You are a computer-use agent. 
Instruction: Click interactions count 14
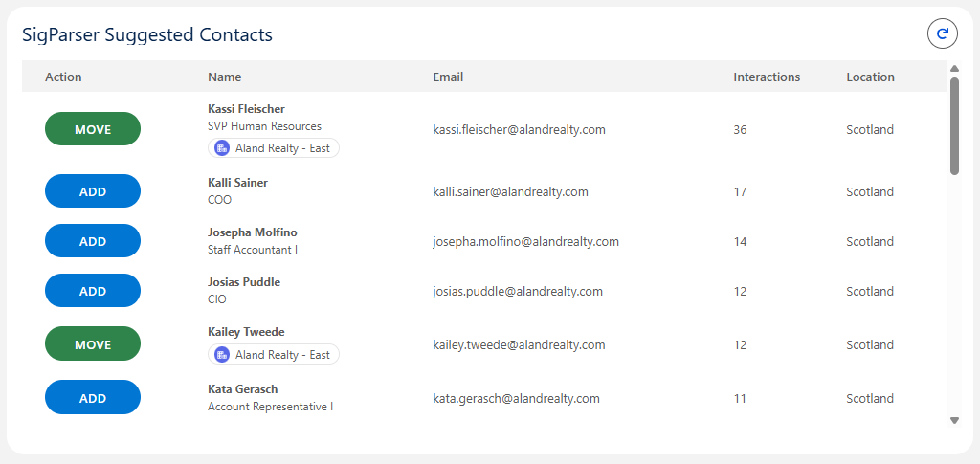pos(740,241)
